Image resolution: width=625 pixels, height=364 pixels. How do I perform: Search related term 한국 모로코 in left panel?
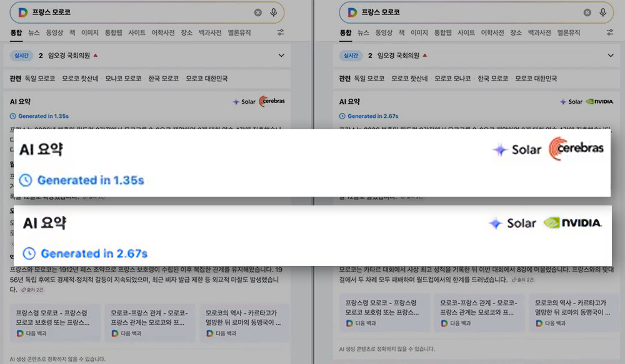click(x=163, y=79)
